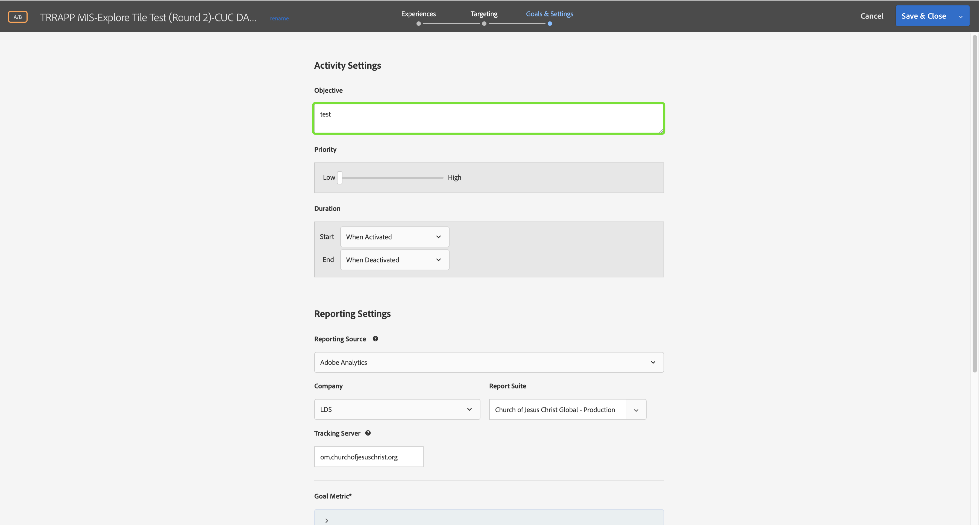
Task: Click the rename link next to activity title
Action: (279, 18)
